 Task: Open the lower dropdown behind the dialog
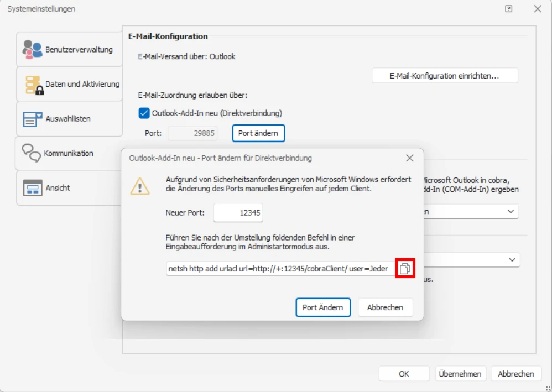(512, 259)
